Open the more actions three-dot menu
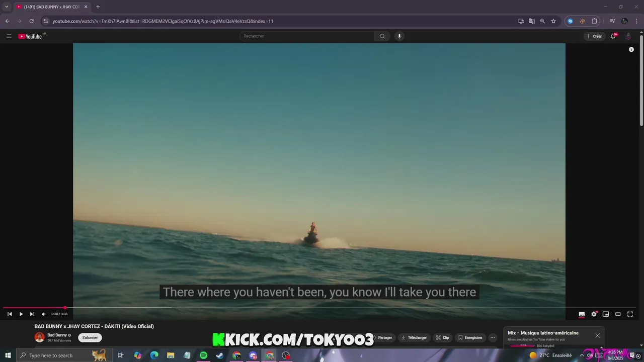Screen dimensions: 644x362 [x=493, y=338]
